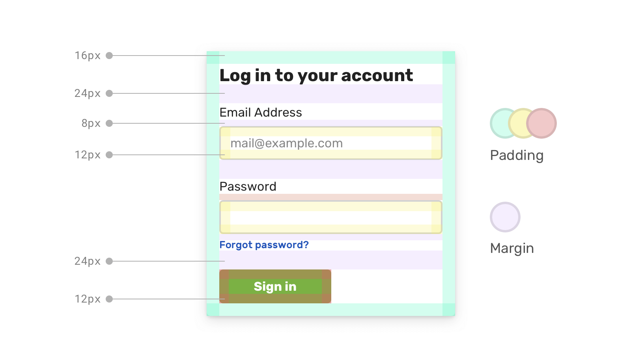Click the Log in to your account heading
Image resolution: width=631 pixels, height=364 pixels.
(x=316, y=75)
